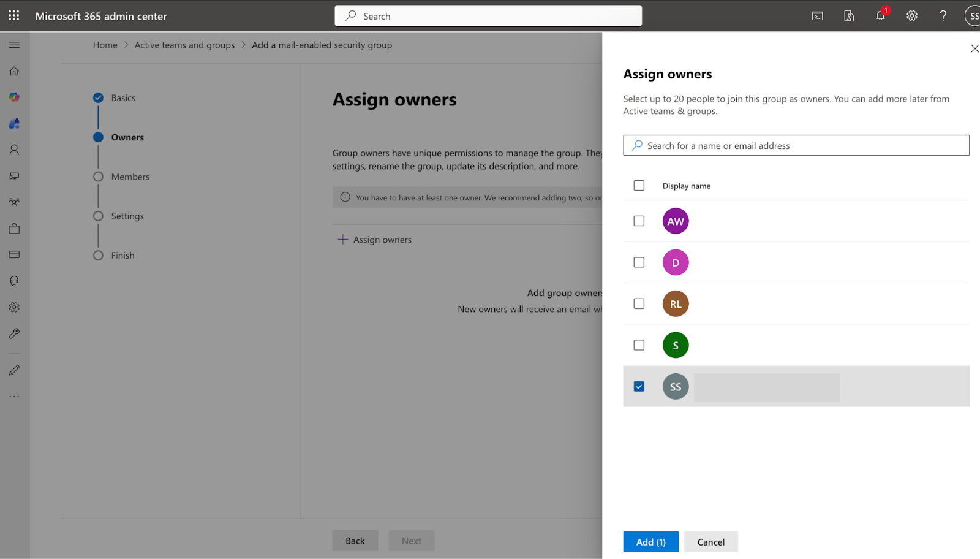This screenshot has height=559, width=980.
Task: Open Users icon in left sidebar
Action: tap(14, 150)
